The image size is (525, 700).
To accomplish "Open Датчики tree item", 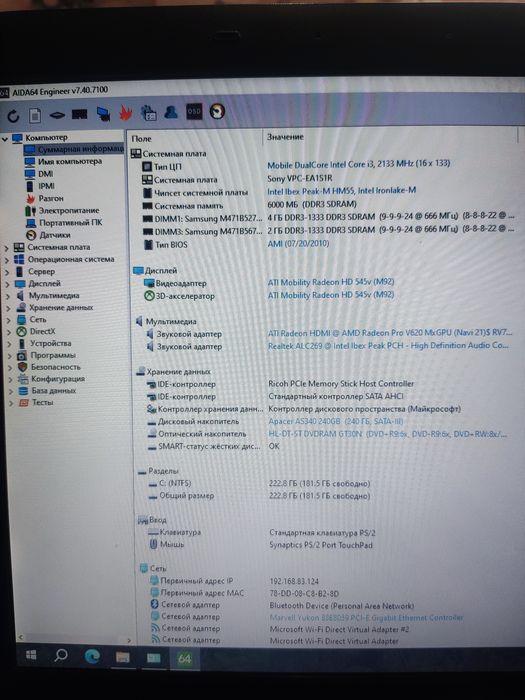I will tap(54, 235).
